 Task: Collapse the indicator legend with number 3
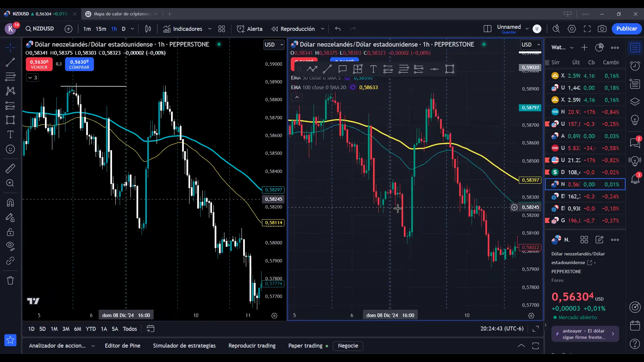pyautogui.click(x=33, y=77)
